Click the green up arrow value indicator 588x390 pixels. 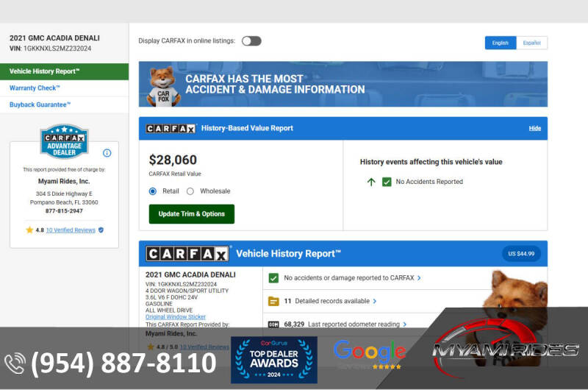[x=371, y=182]
